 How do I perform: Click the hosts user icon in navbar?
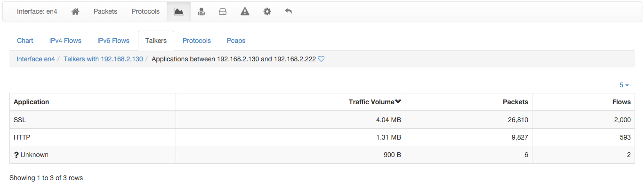coord(201,11)
